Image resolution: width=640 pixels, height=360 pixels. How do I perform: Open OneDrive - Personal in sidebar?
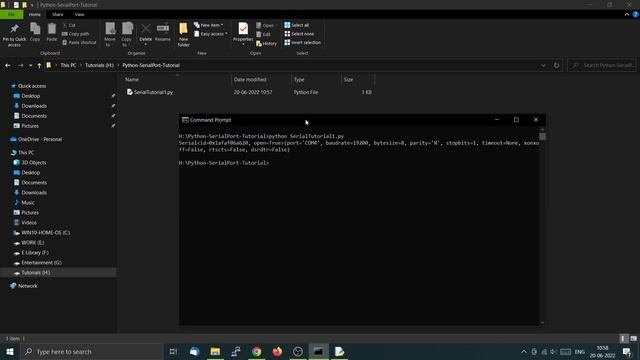pyautogui.click(x=40, y=139)
